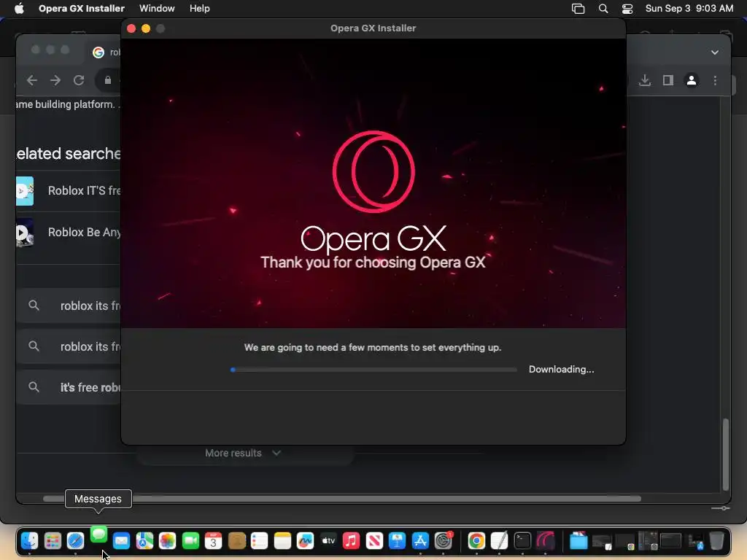This screenshot has width=747, height=560.
Task: Open the Window menu
Action: click(157, 9)
